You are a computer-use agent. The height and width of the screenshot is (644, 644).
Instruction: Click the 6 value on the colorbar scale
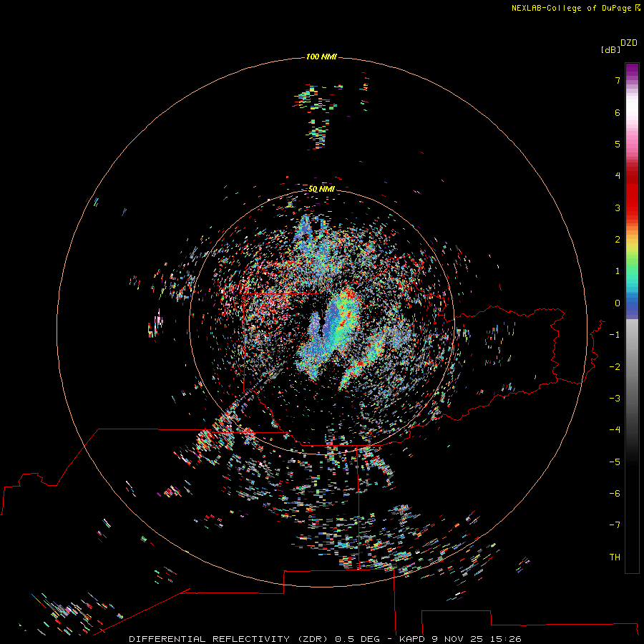click(618, 112)
